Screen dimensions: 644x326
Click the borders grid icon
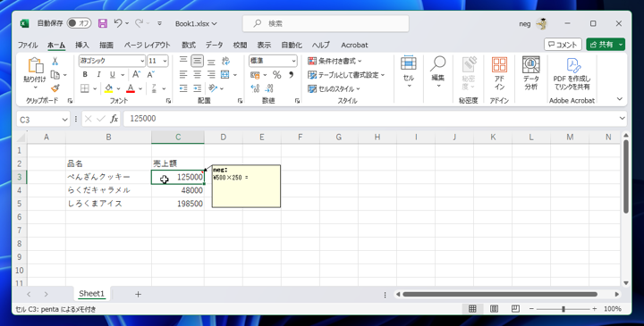(85, 88)
